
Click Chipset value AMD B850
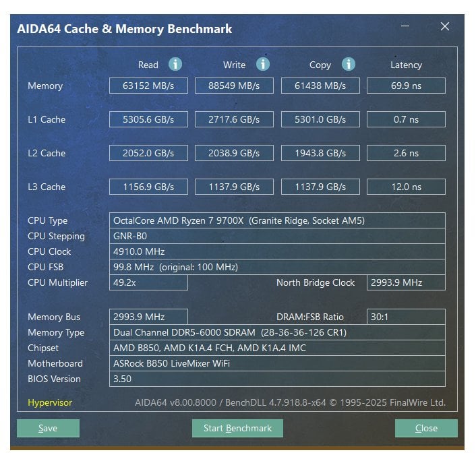277,348
